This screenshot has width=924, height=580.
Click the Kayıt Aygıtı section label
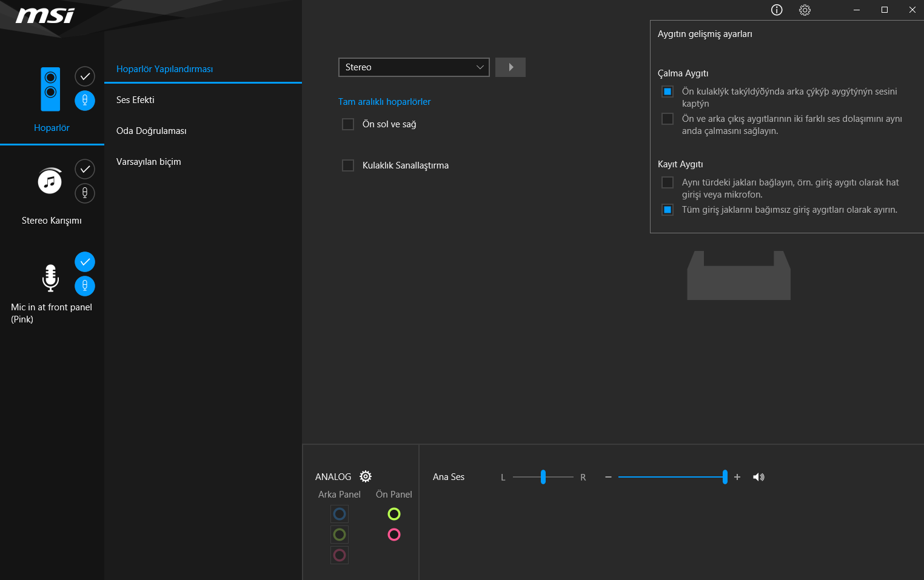[x=680, y=164]
